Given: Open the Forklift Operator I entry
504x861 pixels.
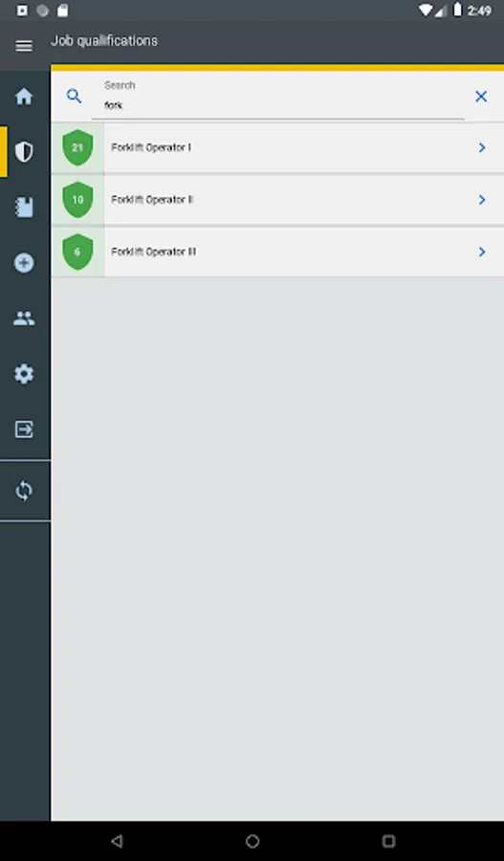Looking at the screenshot, I should click(277, 147).
